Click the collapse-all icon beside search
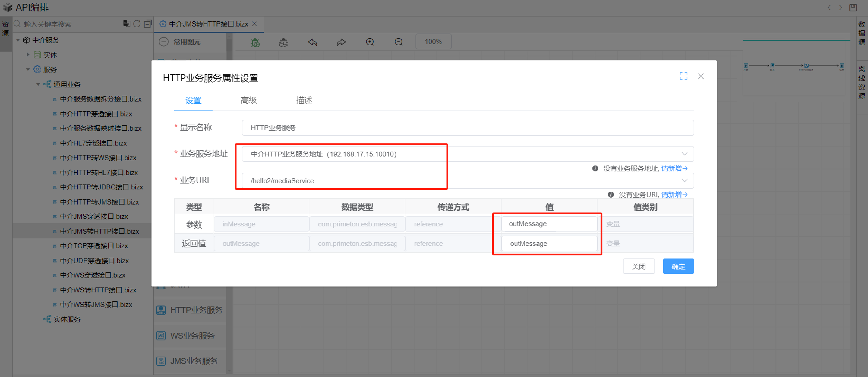The width and height of the screenshot is (868, 378). [148, 24]
